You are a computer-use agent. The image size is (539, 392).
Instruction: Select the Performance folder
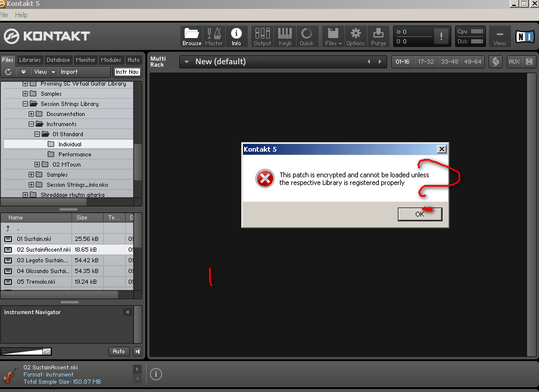click(68, 155)
